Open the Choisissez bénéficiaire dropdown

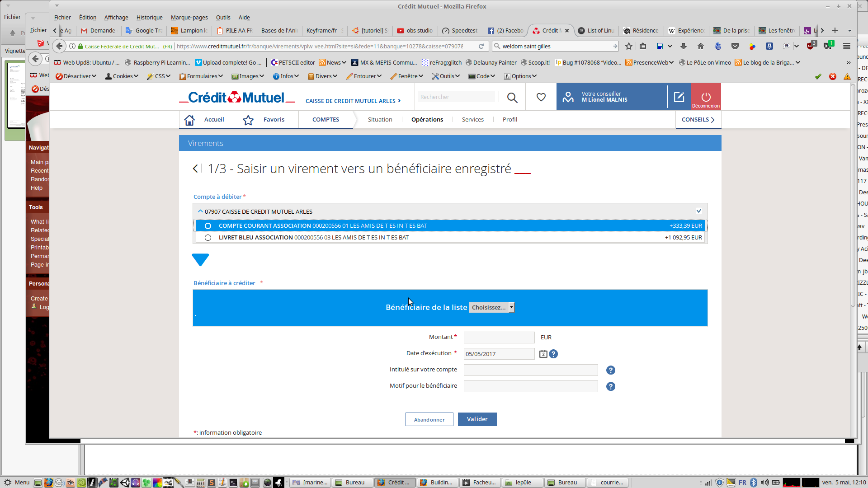tap(491, 307)
